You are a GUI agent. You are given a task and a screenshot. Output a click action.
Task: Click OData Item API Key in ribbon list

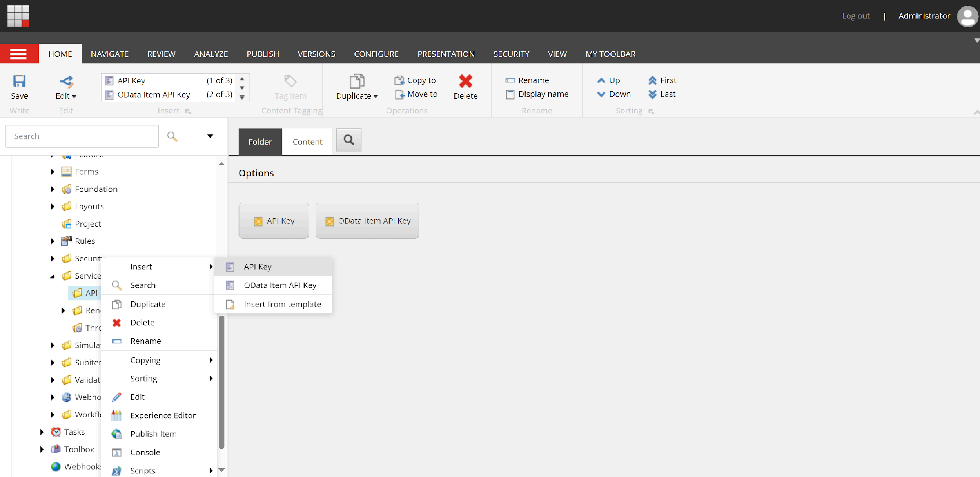coord(169,94)
